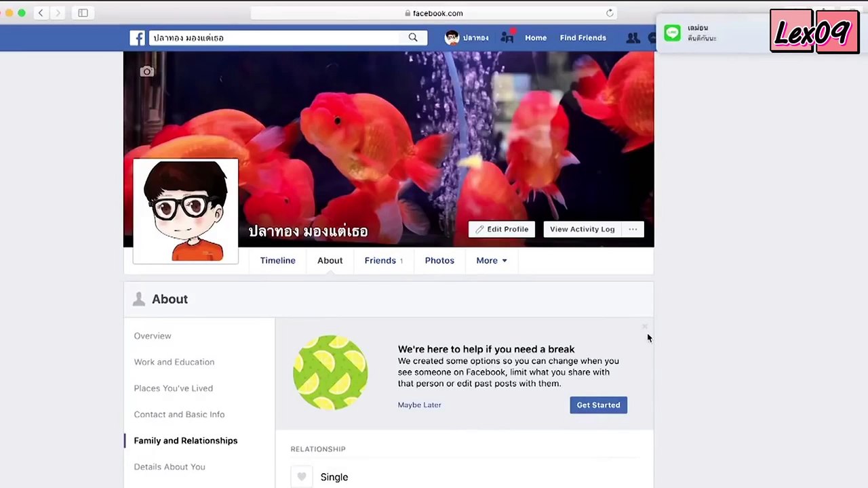
Task: Click the search magnifier icon
Action: click(413, 37)
